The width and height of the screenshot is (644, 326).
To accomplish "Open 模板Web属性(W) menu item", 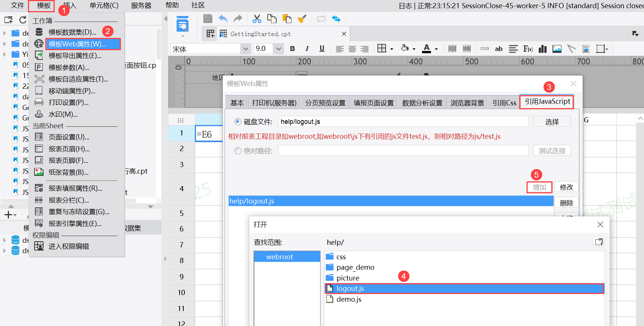I will [x=83, y=44].
